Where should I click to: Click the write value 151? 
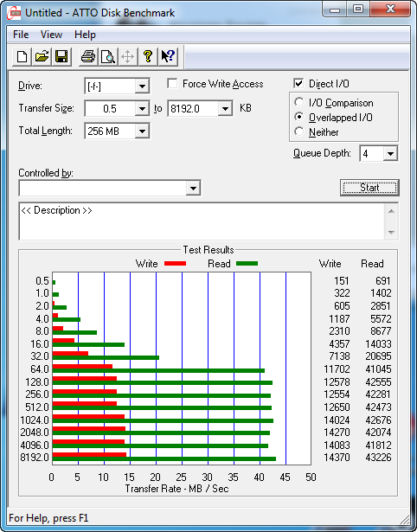[x=342, y=281]
